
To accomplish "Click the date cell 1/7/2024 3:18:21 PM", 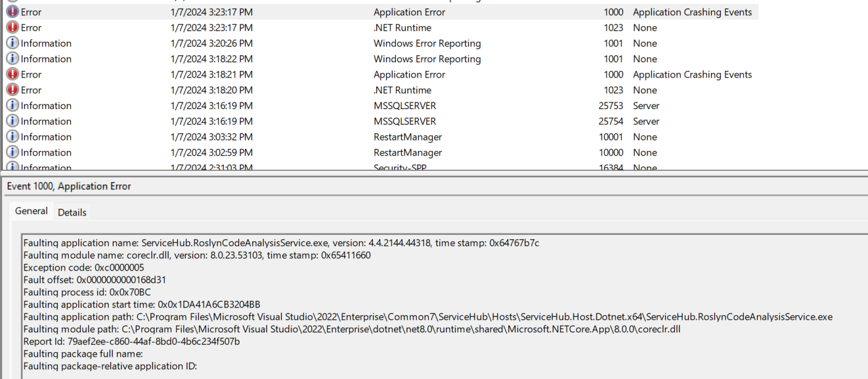I will tap(211, 74).
